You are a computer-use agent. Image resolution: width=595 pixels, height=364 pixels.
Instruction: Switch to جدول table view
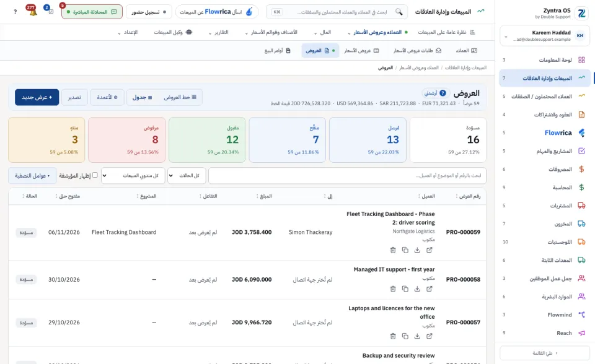tap(143, 97)
